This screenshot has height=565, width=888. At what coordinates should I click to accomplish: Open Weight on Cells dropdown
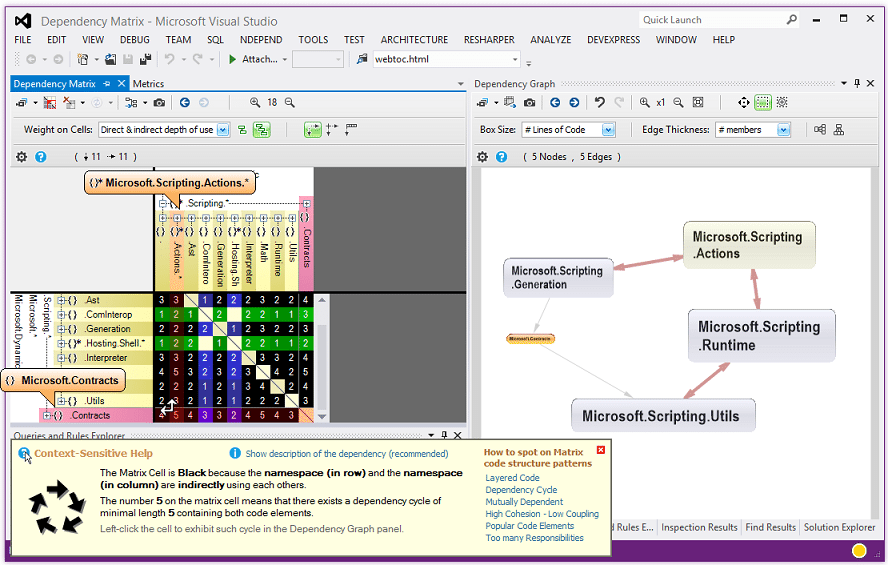click(223, 130)
